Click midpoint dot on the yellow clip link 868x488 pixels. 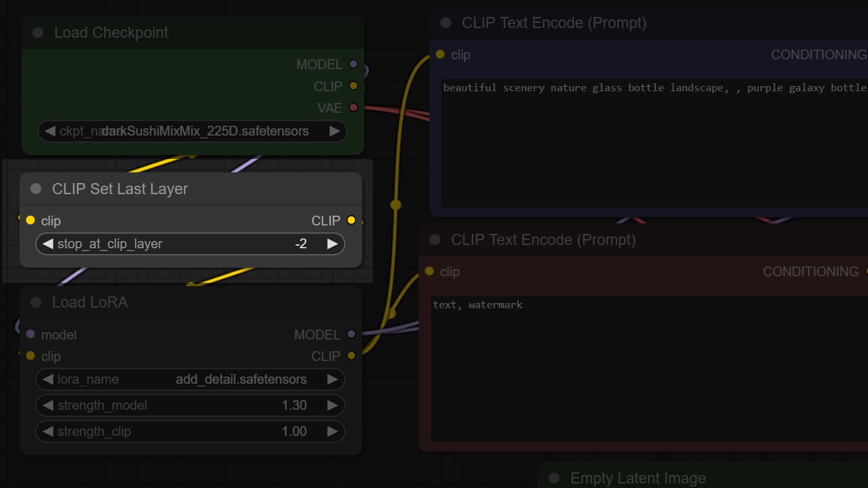click(x=395, y=205)
